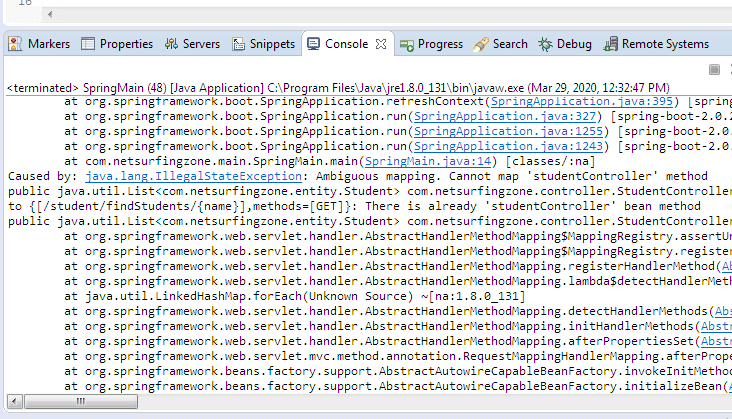732x419 pixels.
Task: Close the Console tab with X
Action: 381,44
